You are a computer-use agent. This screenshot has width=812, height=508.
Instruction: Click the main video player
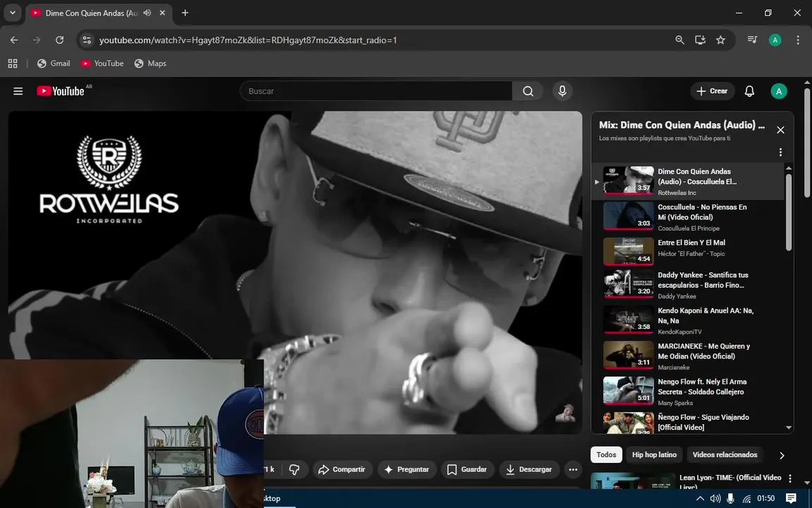coord(295,272)
